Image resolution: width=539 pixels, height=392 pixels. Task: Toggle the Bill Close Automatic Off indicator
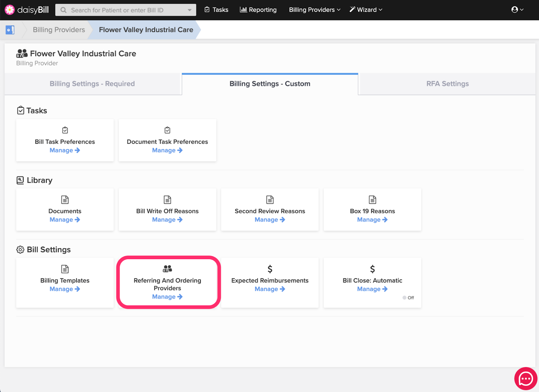tap(408, 298)
